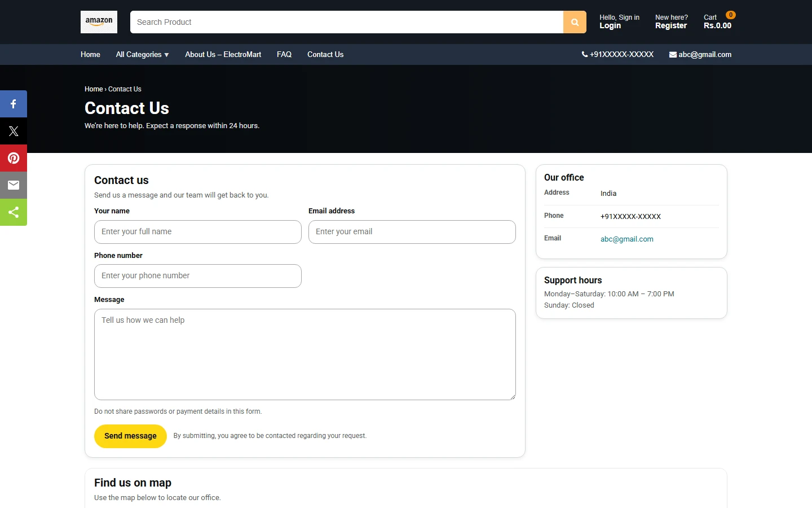
Task: Click into the Message text area
Action: [x=305, y=354]
